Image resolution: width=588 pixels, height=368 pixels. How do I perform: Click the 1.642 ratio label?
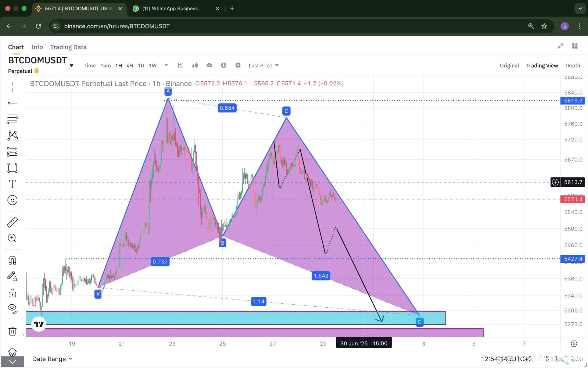(321, 276)
